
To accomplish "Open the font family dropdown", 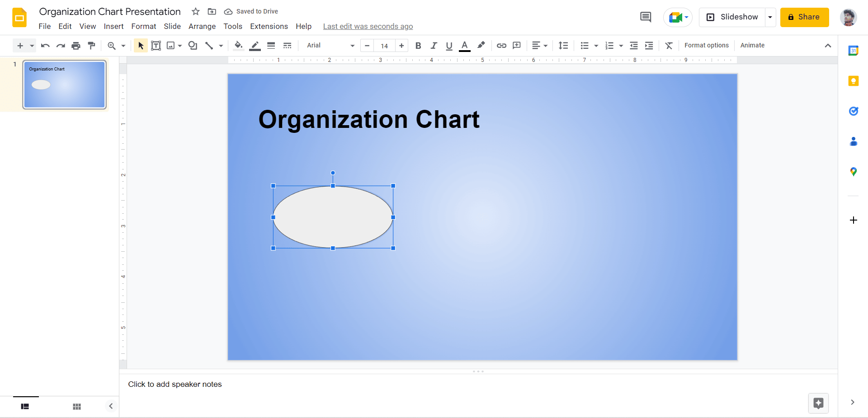I will click(x=330, y=45).
